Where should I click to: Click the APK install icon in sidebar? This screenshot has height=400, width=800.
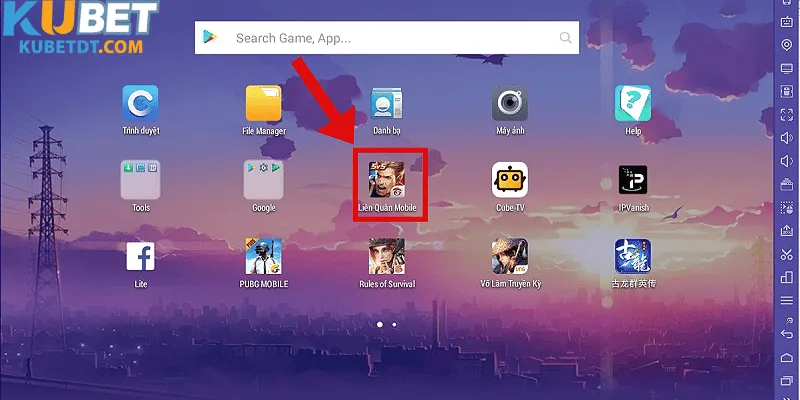786,91
